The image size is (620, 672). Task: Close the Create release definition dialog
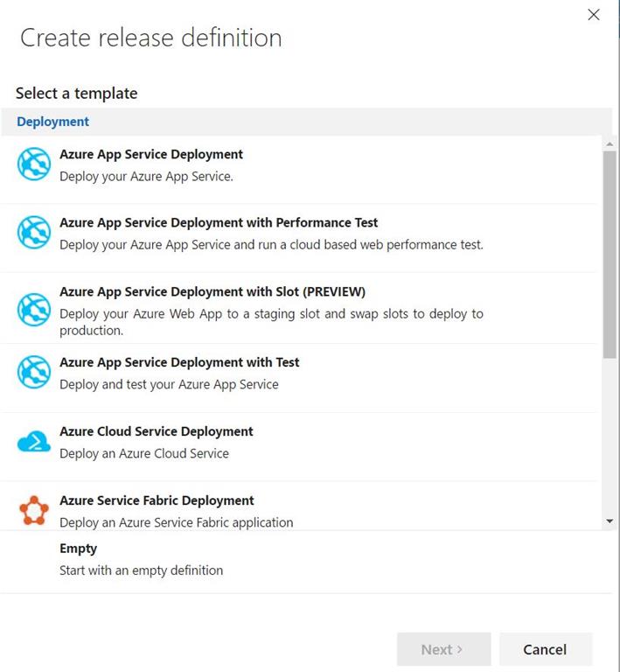click(594, 15)
